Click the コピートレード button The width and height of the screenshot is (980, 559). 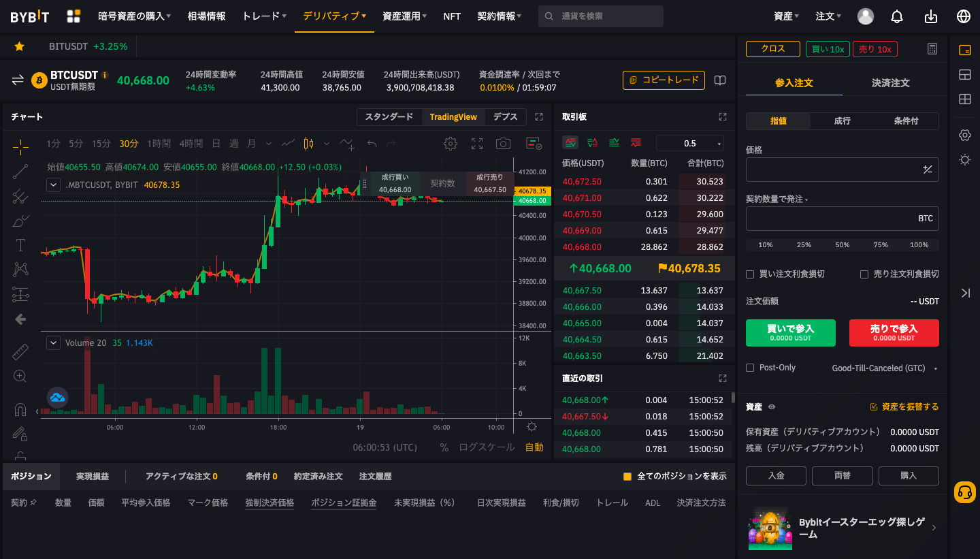(x=664, y=80)
